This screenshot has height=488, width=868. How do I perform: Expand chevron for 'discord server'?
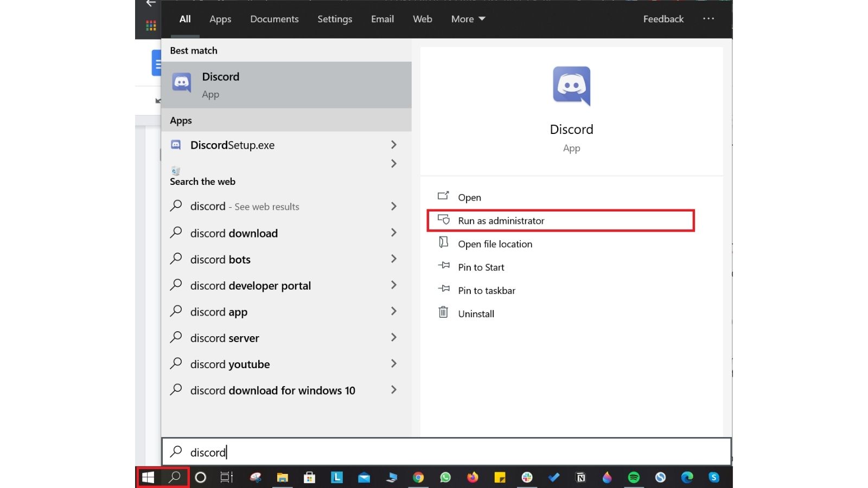point(394,337)
